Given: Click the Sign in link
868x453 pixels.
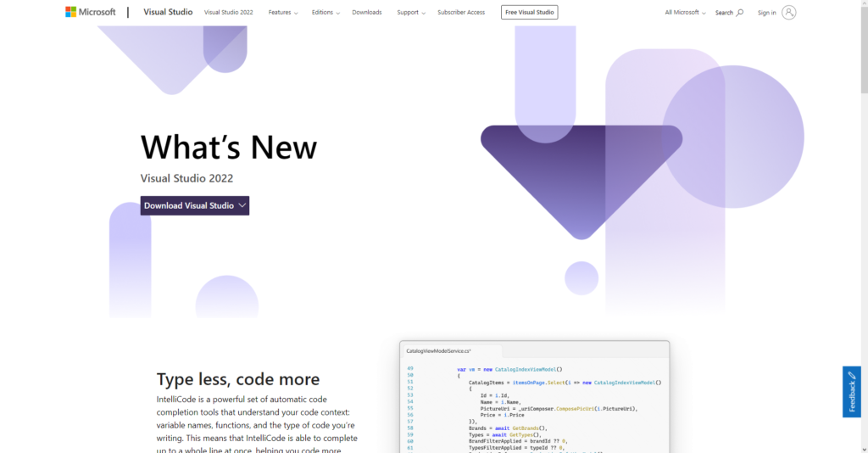Looking at the screenshot, I should click(x=766, y=13).
